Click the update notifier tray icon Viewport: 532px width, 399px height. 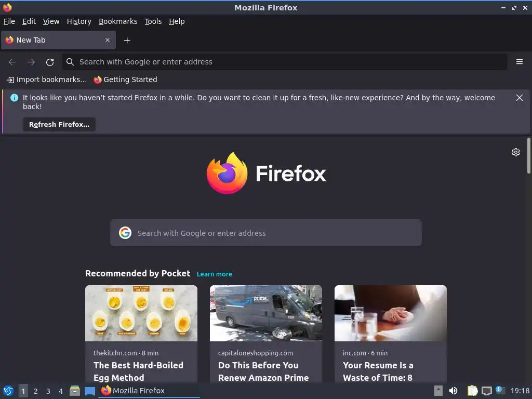[500, 390]
